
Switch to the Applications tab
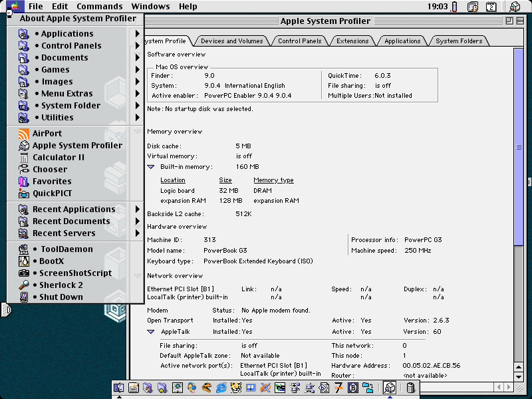pos(402,41)
